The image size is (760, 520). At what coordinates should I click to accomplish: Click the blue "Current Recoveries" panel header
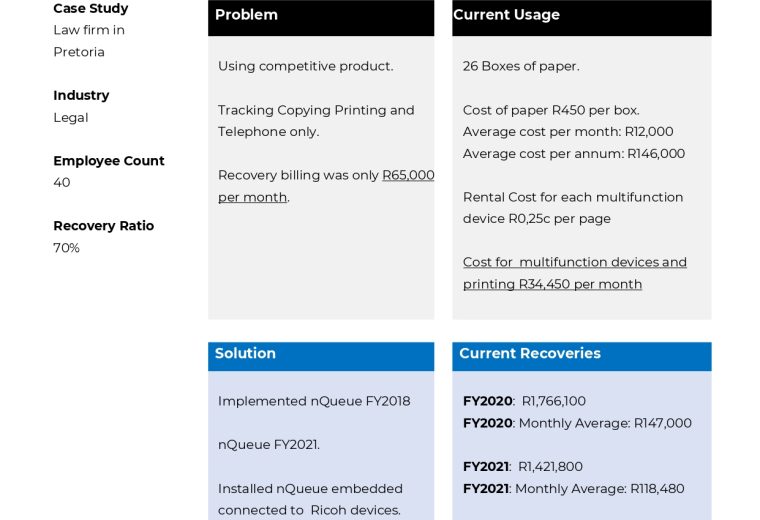point(581,355)
